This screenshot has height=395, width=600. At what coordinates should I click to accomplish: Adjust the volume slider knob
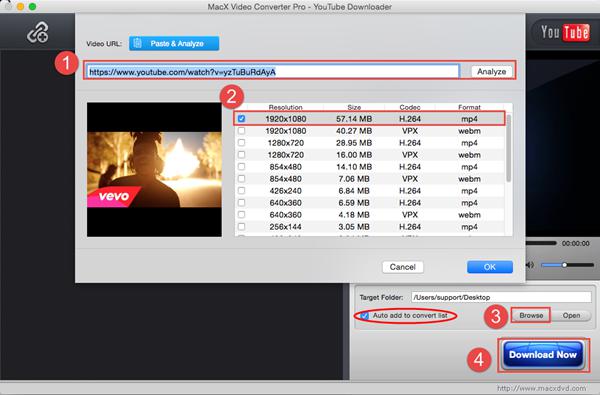coord(564,265)
